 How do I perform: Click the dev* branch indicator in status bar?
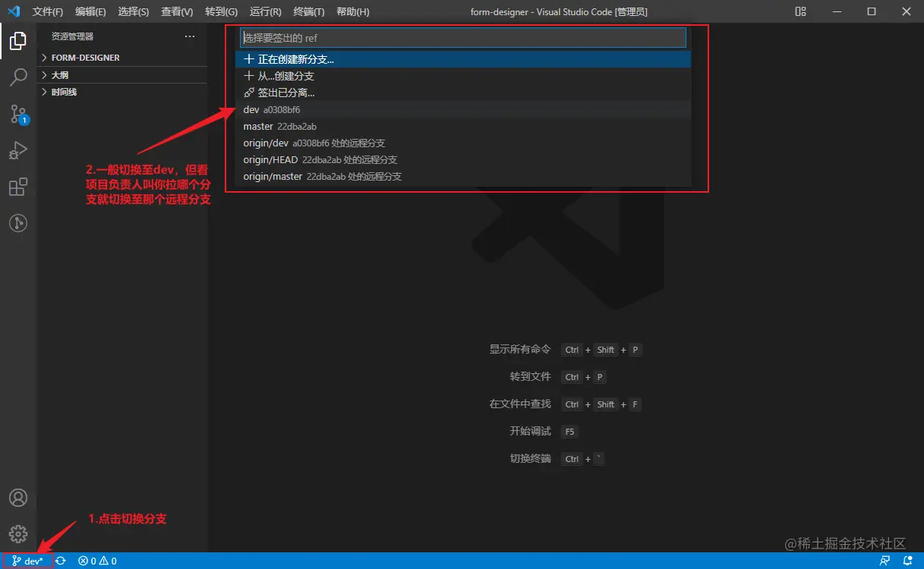[x=27, y=561]
